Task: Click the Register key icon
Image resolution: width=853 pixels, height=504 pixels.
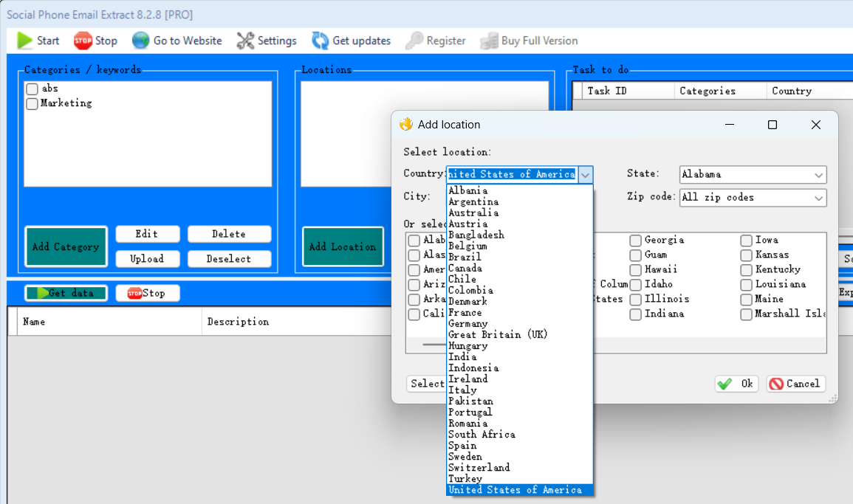Action: 414,41
